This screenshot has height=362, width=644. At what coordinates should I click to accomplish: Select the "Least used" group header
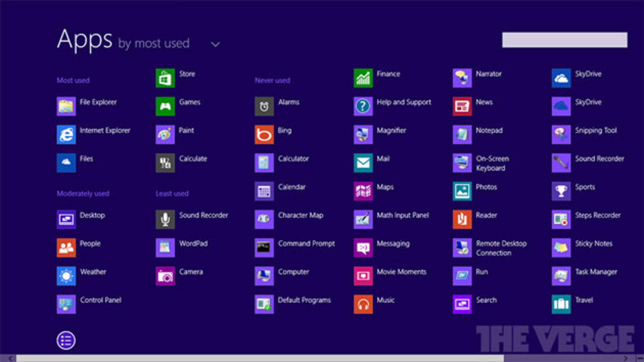[x=172, y=194]
